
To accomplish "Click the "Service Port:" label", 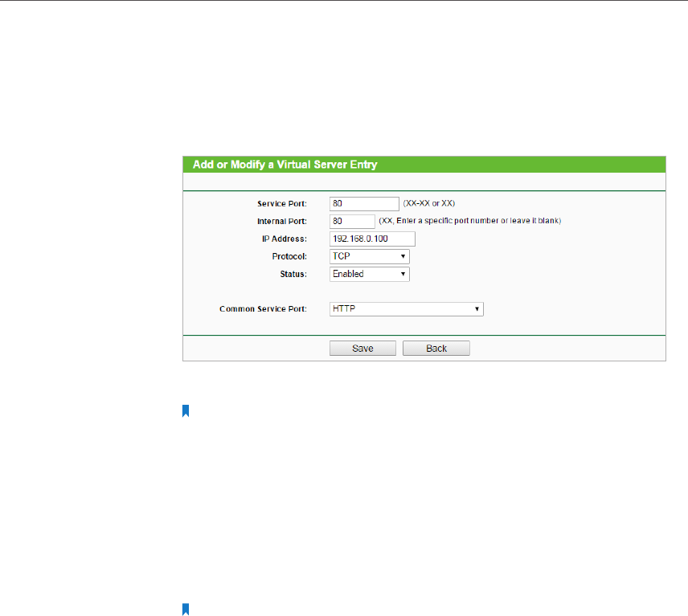I will (x=281, y=204).
